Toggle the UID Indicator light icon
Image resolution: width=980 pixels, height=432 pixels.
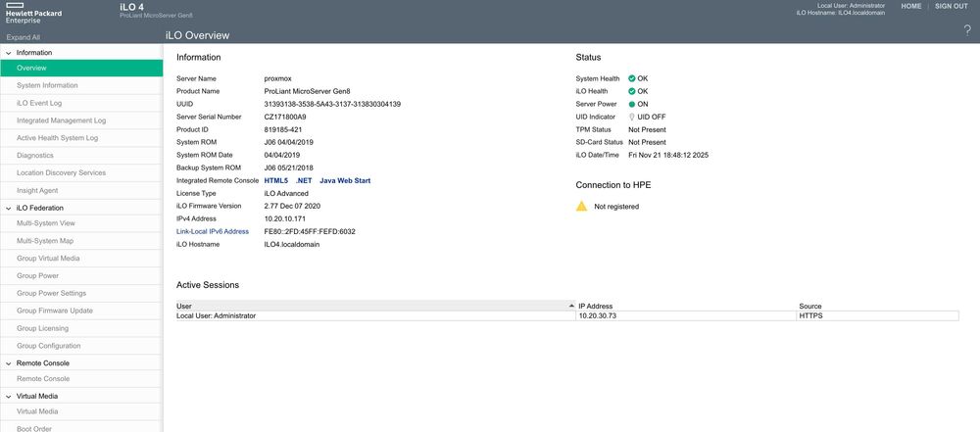pos(632,117)
